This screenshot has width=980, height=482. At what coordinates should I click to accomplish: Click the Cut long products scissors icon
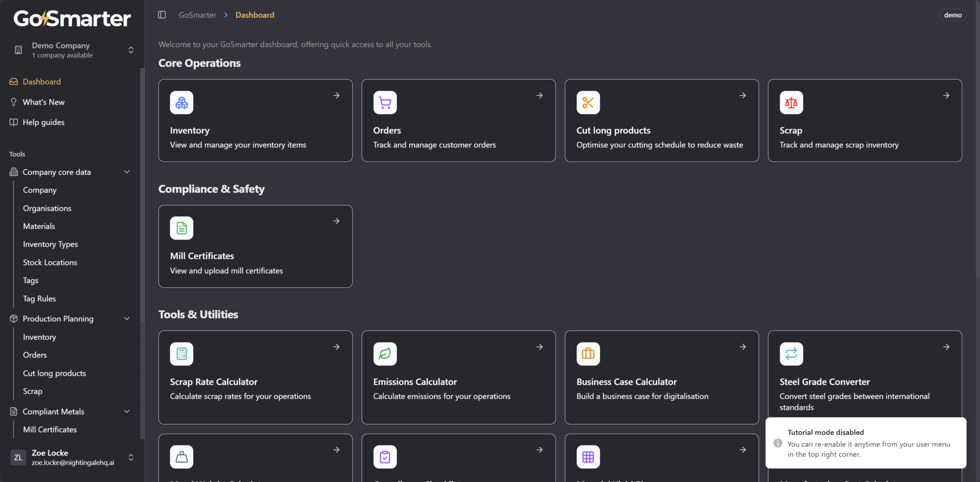coord(588,103)
